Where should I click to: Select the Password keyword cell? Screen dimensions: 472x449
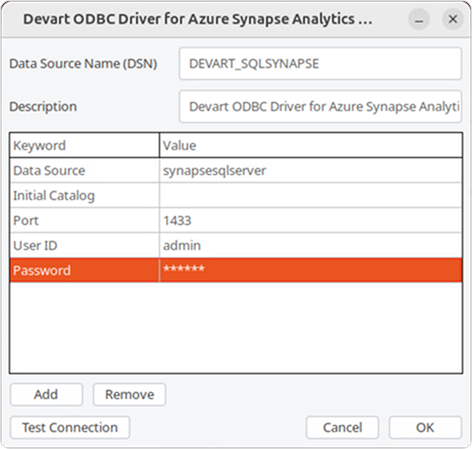[x=85, y=270]
